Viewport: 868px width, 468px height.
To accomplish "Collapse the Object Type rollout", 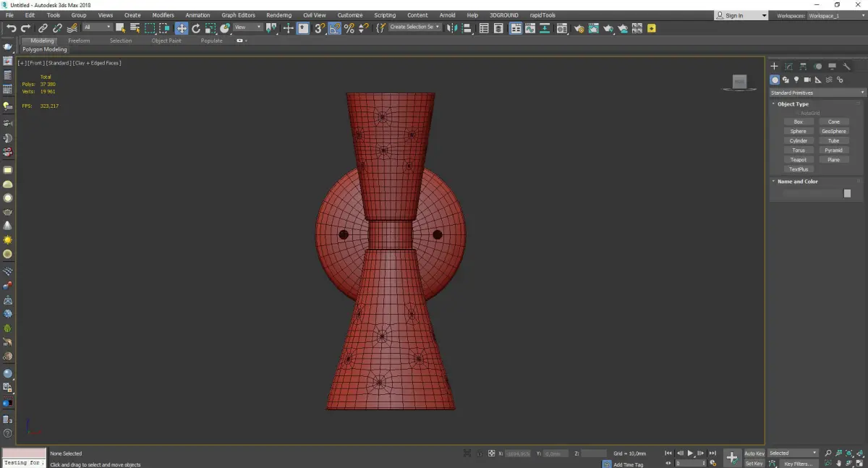I will [x=793, y=104].
